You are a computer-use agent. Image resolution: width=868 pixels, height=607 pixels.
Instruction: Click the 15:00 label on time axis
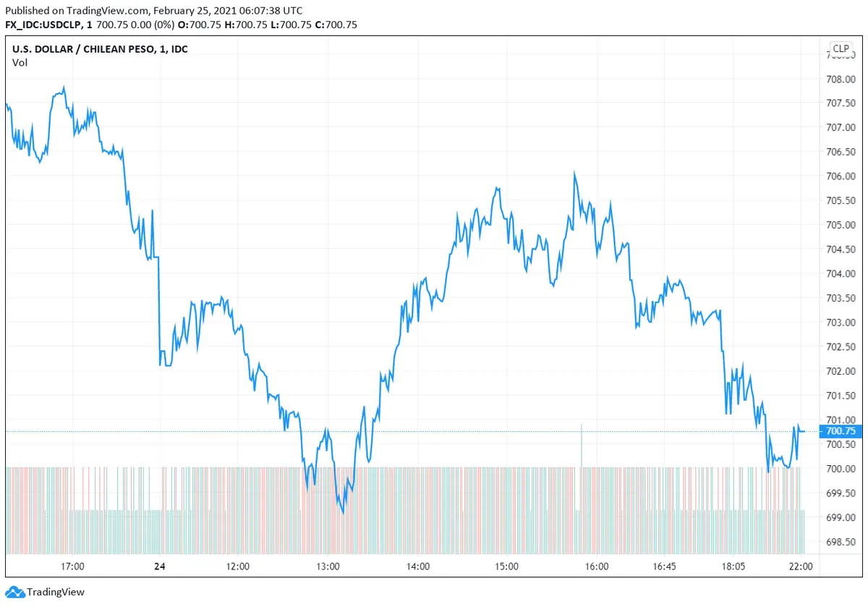coord(506,566)
